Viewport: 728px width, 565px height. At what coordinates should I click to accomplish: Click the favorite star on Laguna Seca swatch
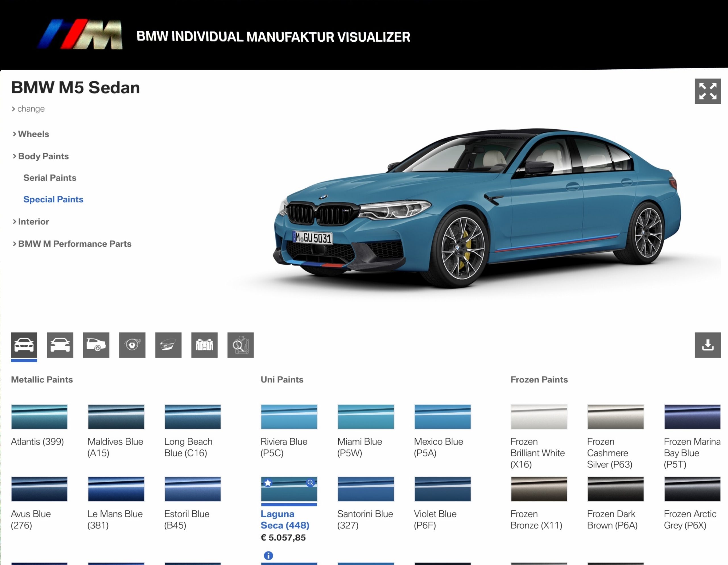(x=268, y=483)
